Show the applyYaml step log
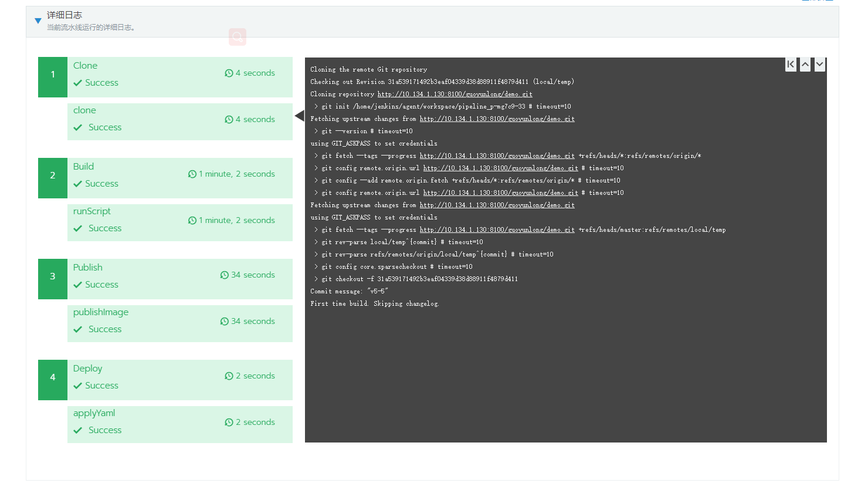This screenshot has height=483, width=868. click(x=94, y=413)
